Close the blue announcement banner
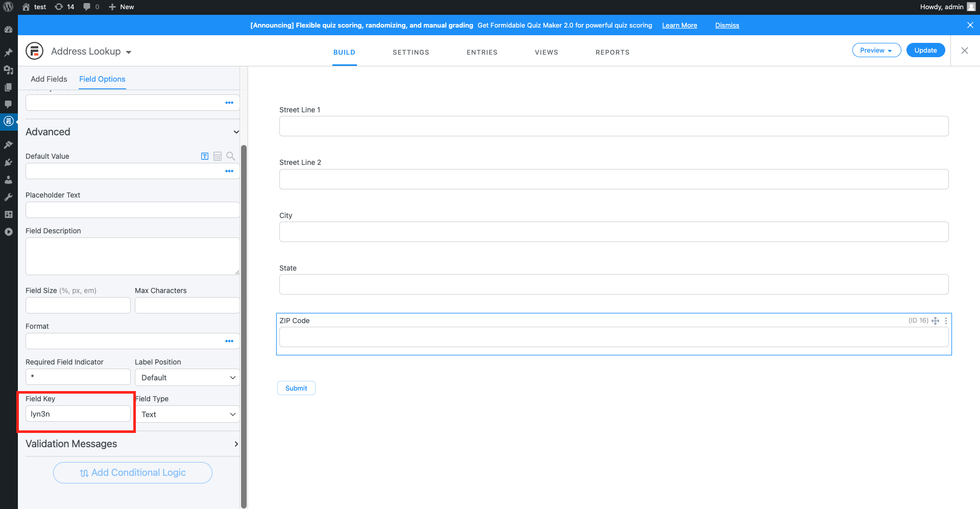 coord(970,25)
